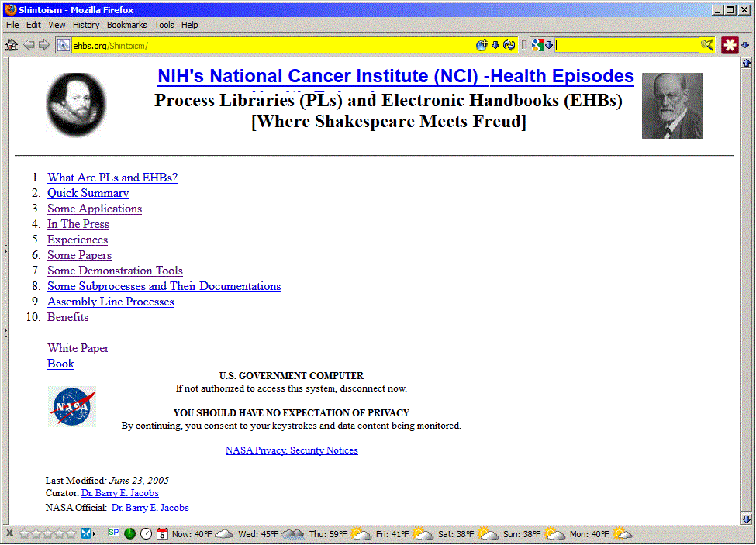The image size is (756, 545).
Task: Click the partly sunny icon for Fri
Action: pyautogui.click(x=423, y=533)
